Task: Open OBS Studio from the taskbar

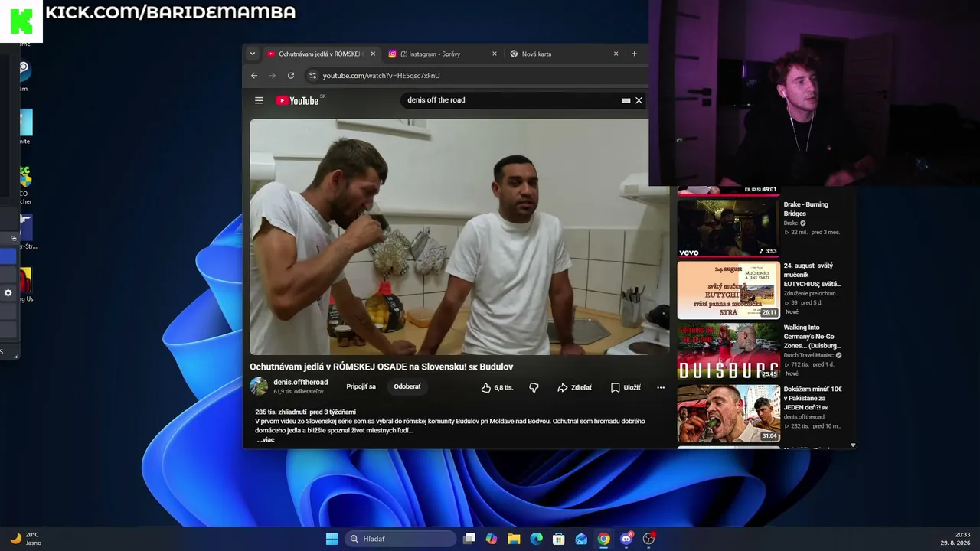Action: coord(649,539)
